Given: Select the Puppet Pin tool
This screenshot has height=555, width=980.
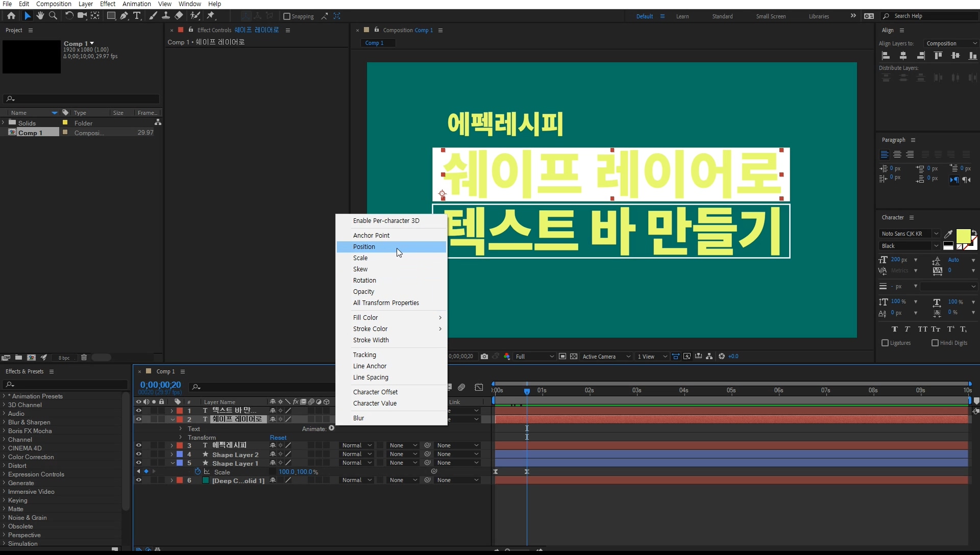Looking at the screenshot, I should point(211,16).
